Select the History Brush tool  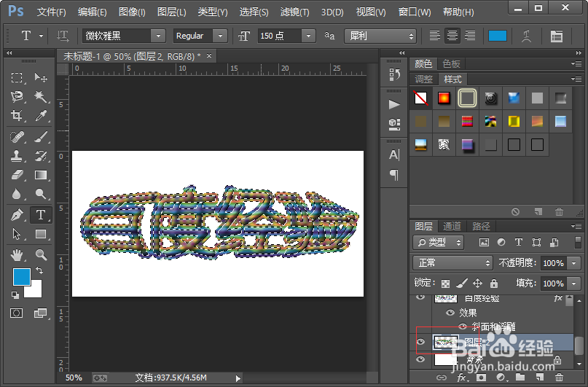pyautogui.click(x=41, y=156)
